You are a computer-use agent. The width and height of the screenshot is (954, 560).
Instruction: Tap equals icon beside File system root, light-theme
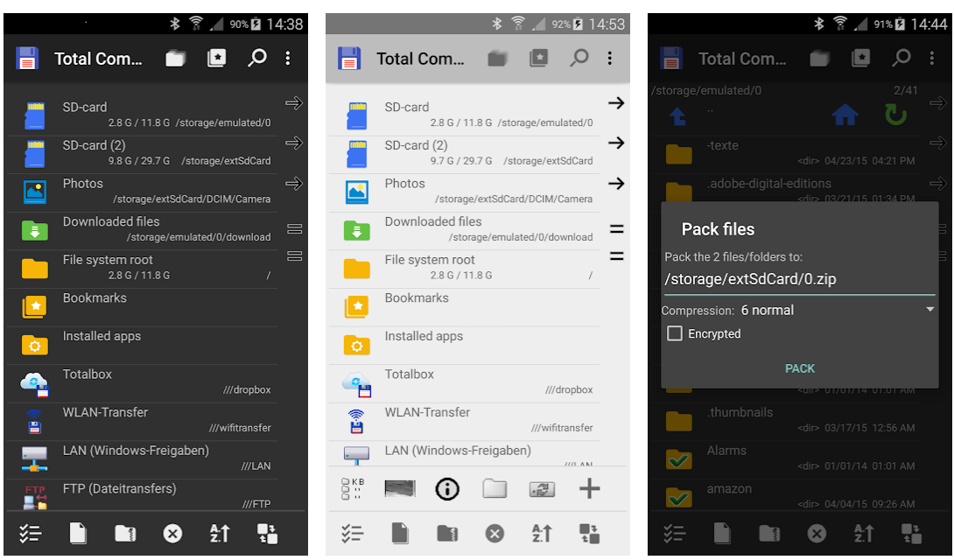[617, 256]
